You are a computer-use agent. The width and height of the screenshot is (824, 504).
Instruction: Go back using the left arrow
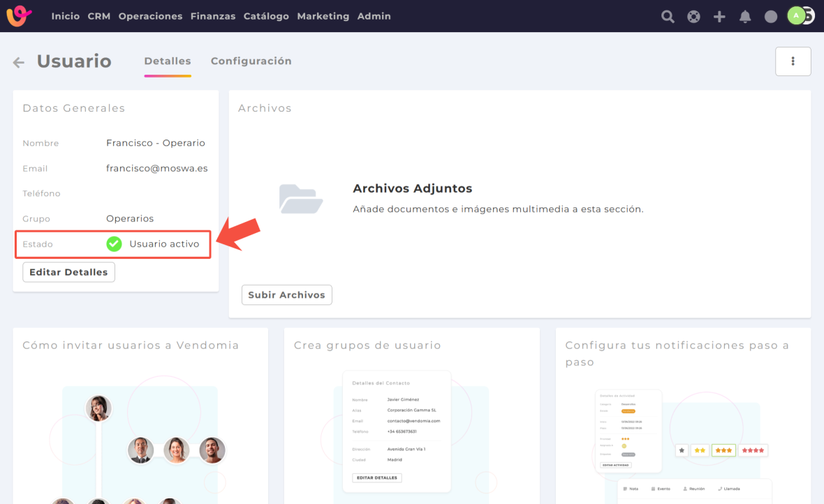pos(19,62)
